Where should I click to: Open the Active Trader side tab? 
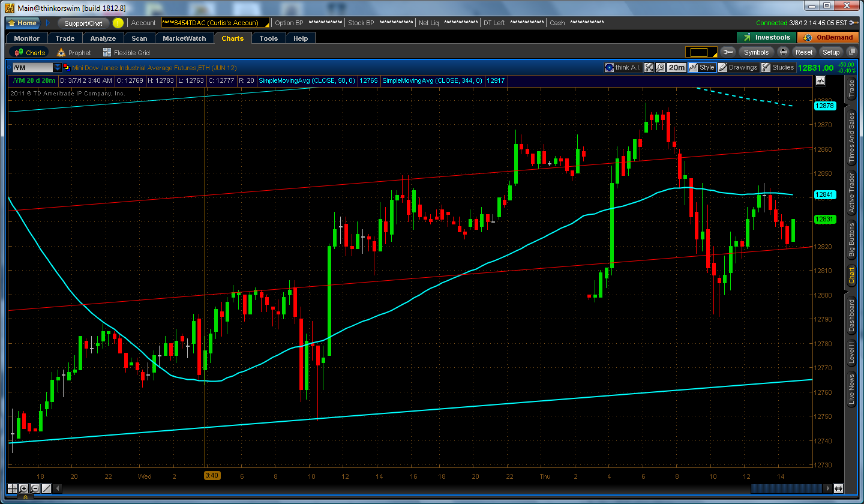(x=851, y=193)
